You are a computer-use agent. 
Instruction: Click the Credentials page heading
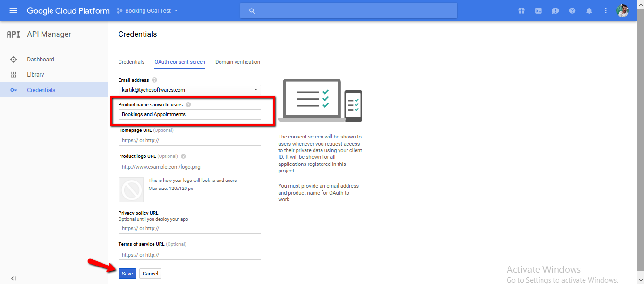coord(137,34)
